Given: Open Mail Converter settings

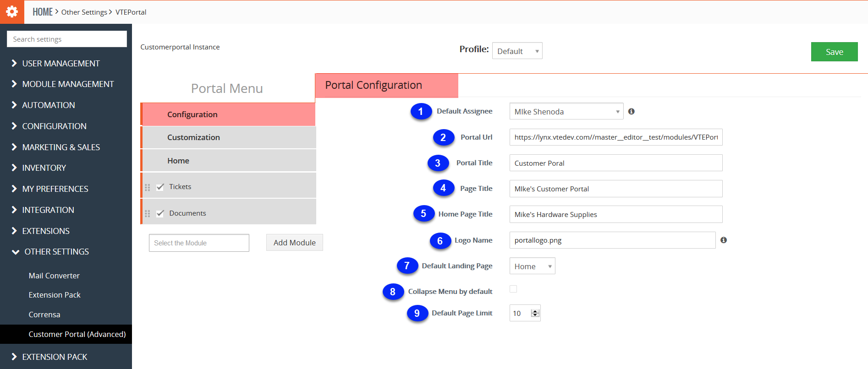Looking at the screenshot, I should pos(54,276).
